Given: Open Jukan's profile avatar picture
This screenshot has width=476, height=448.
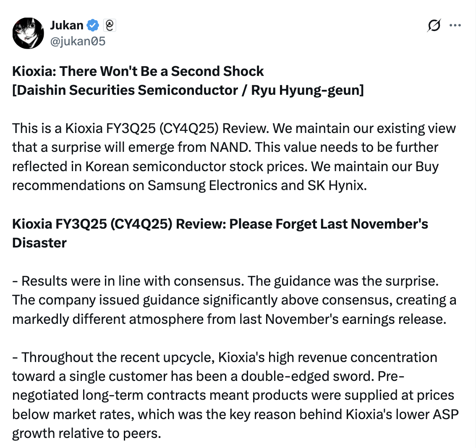Looking at the screenshot, I should pos(28,33).
